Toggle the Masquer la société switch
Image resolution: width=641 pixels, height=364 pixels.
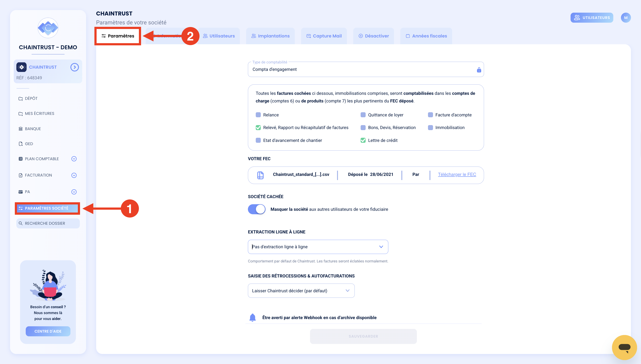256,209
